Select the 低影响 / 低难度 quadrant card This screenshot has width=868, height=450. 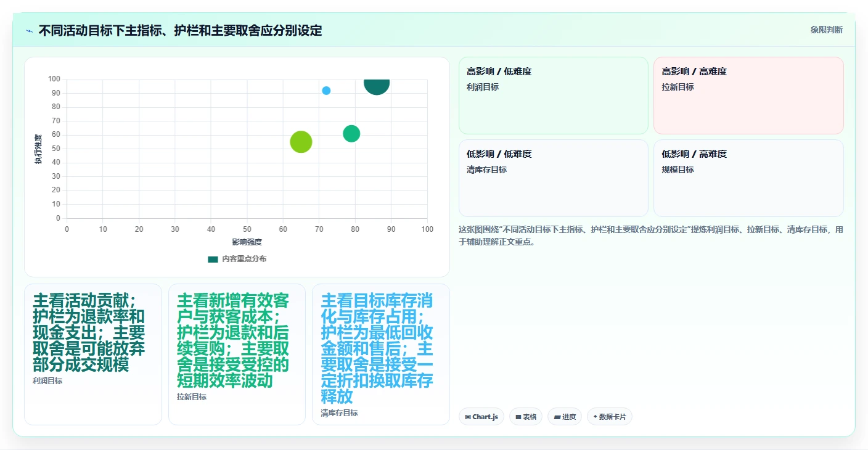tap(553, 178)
